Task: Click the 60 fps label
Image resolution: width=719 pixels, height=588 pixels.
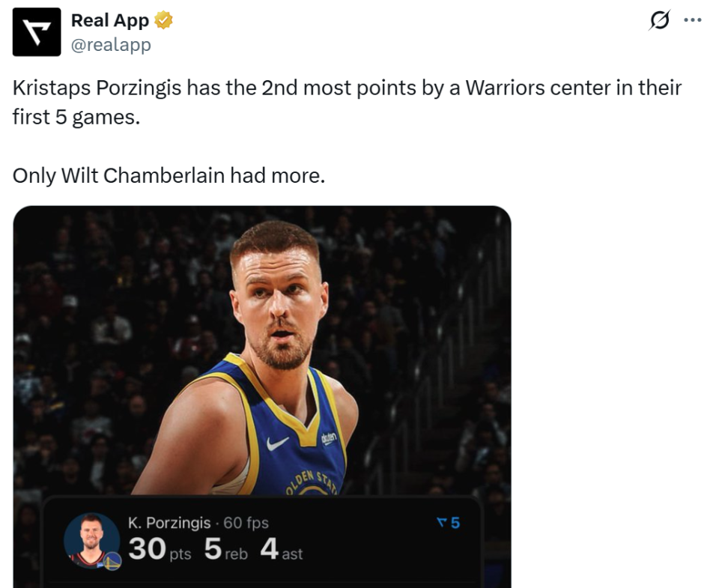Action: tap(246, 523)
